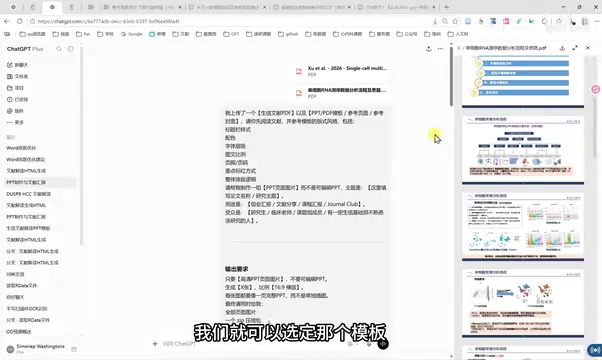Click the round black voice button
This screenshot has width=602, height=360.
383,343
